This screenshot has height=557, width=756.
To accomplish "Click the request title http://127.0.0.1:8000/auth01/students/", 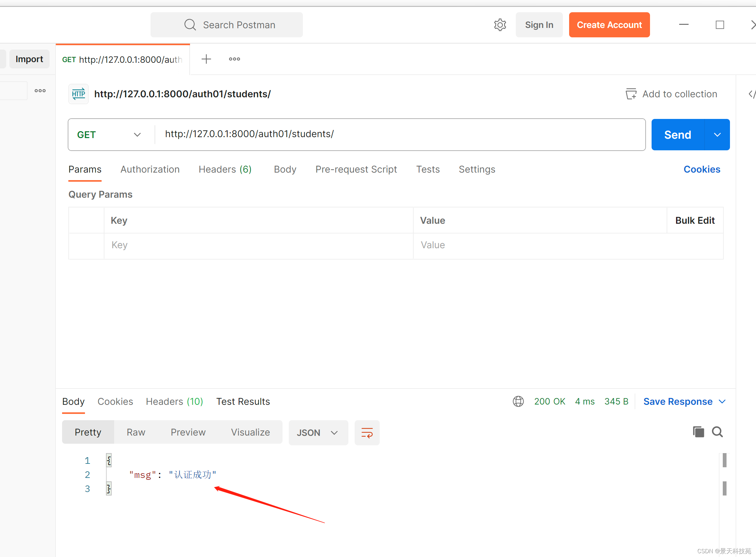I will 182,94.
